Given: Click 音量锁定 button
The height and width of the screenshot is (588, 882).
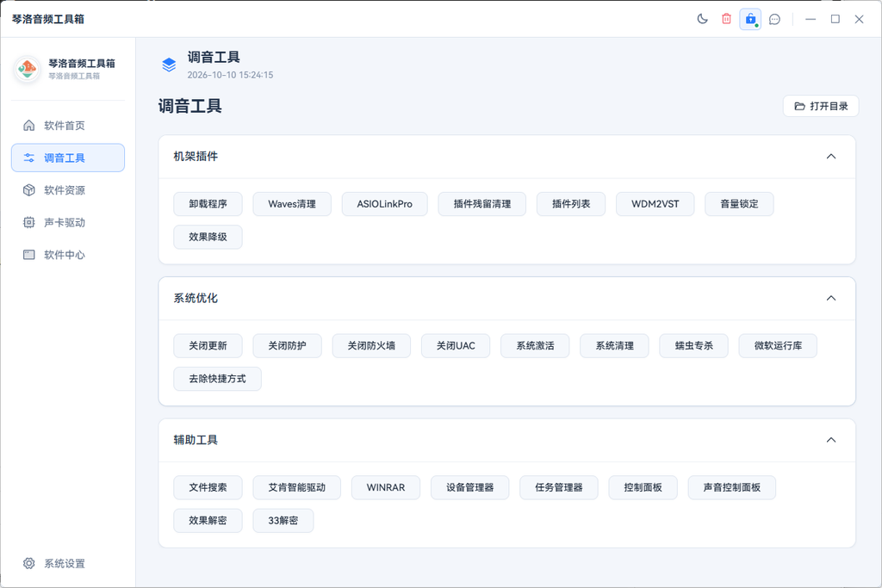Looking at the screenshot, I should point(739,204).
